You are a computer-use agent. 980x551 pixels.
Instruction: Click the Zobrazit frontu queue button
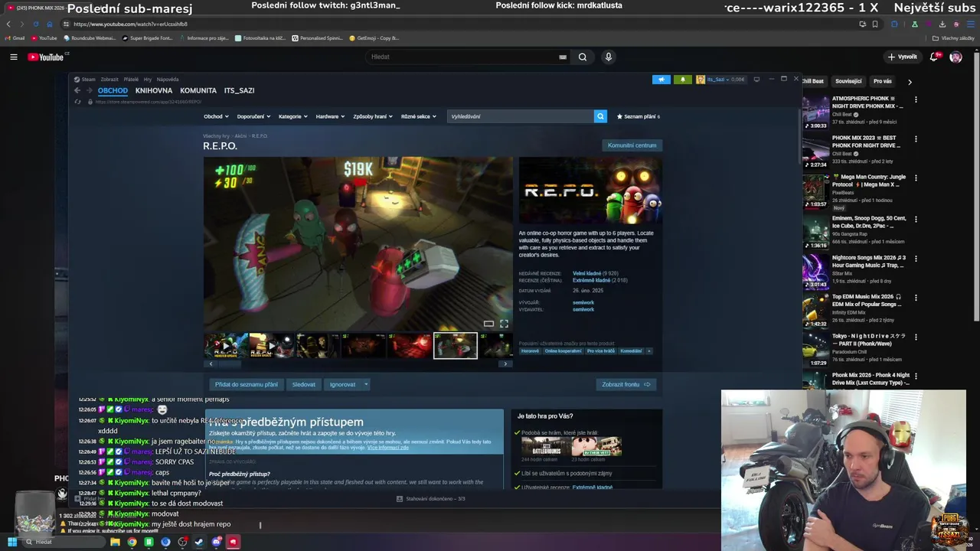click(626, 384)
